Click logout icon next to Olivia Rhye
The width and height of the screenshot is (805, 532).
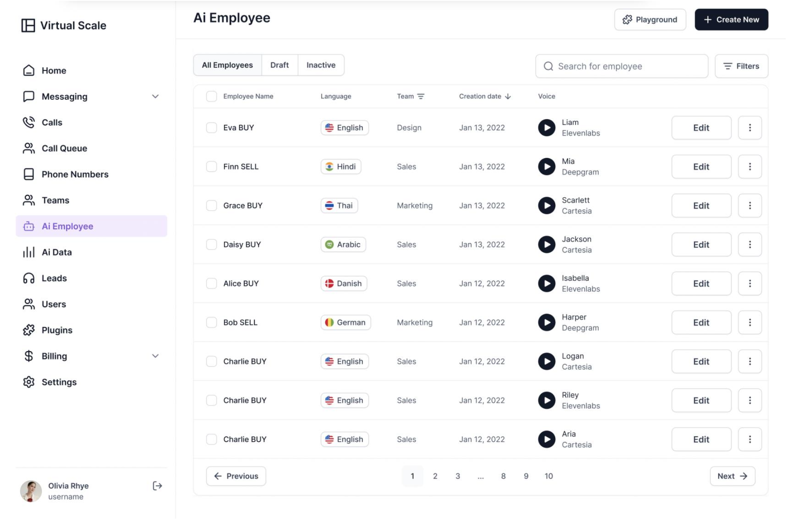click(x=157, y=486)
